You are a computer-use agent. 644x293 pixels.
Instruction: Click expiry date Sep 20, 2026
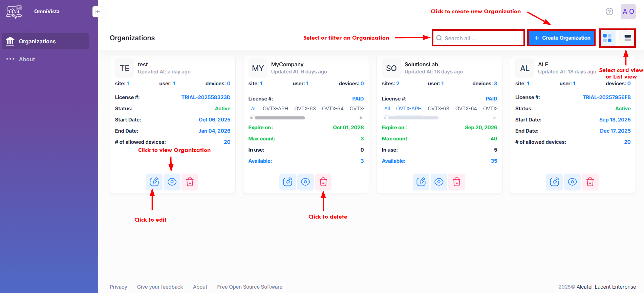(481, 128)
